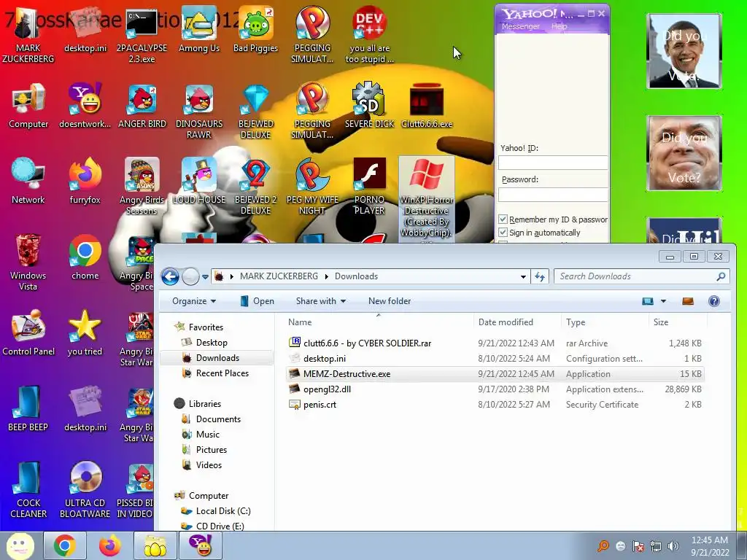Image resolution: width=747 pixels, height=560 pixels.
Task: Select the BEJEWED 2 DELUXE desktop icon
Action: click(x=255, y=187)
